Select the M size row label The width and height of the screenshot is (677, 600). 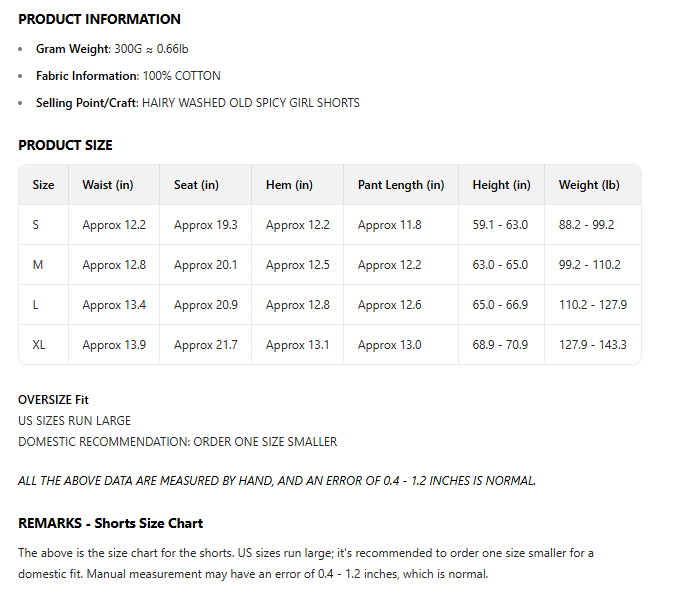[38, 265]
